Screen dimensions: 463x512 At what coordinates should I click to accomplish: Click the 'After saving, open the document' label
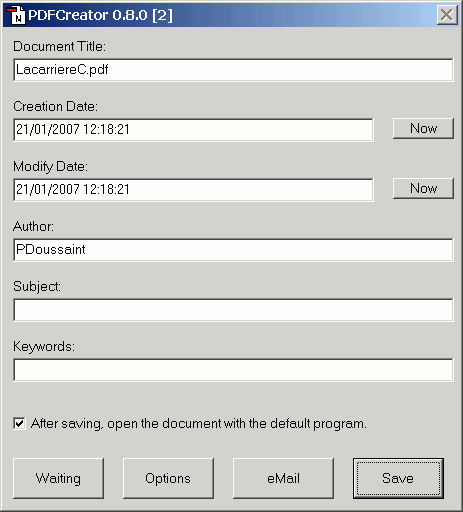199,424
